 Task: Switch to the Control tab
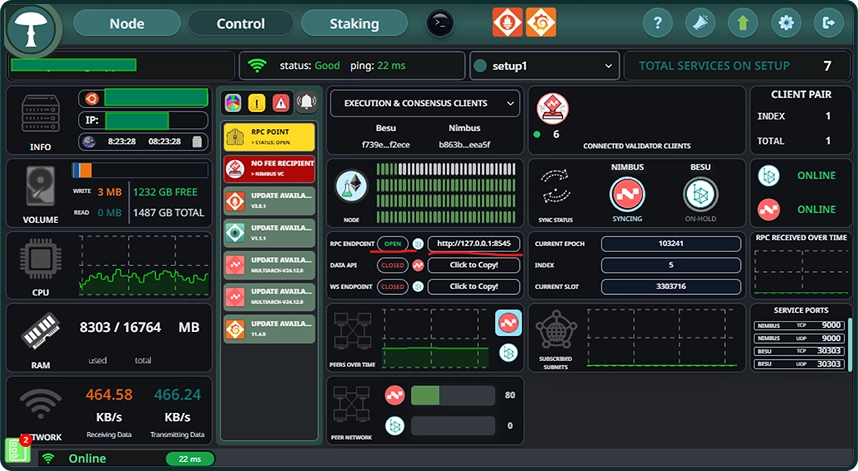tap(241, 24)
